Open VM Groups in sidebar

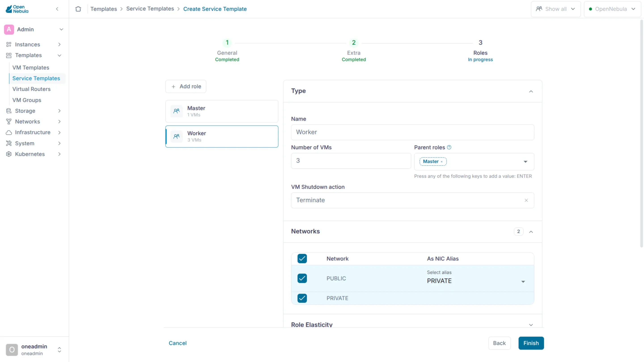tap(27, 100)
